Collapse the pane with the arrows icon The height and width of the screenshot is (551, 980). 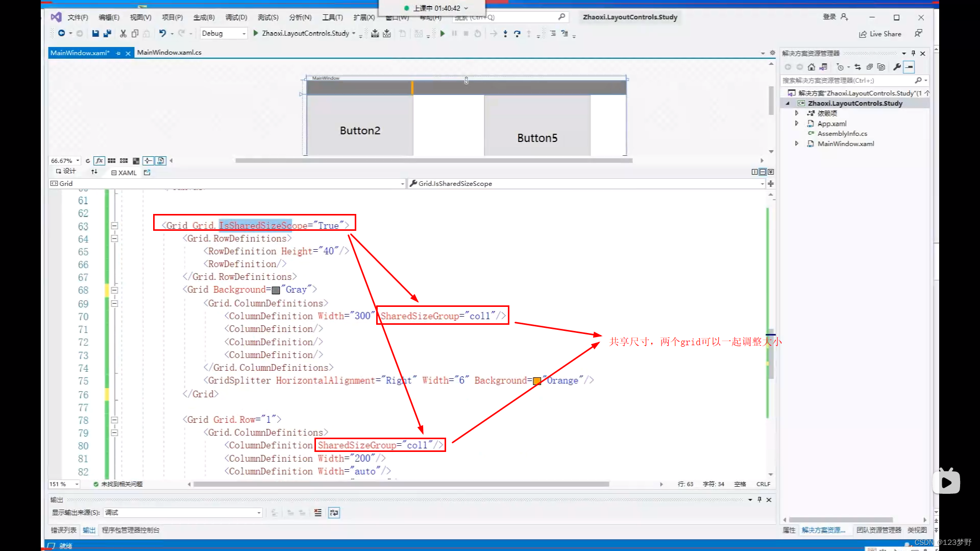771,172
